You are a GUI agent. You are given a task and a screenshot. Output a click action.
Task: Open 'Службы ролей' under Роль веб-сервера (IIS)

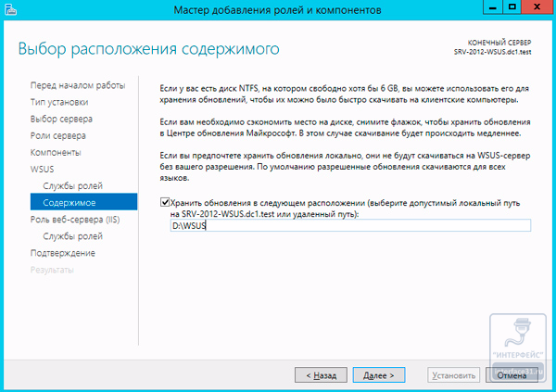coord(71,235)
